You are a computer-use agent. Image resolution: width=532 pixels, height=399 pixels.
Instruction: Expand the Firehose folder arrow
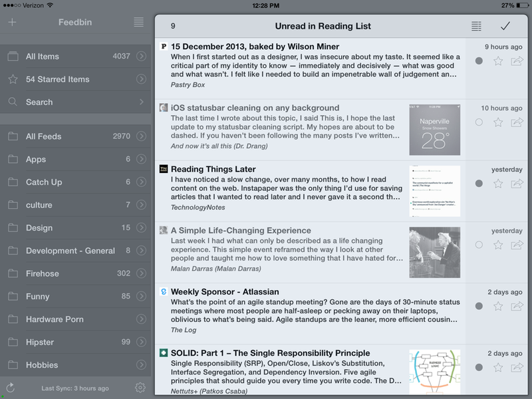coord(141,273)
